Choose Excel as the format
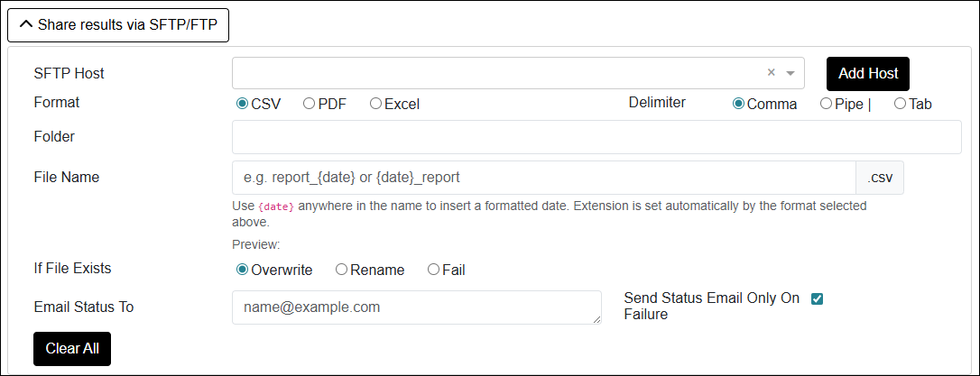Image resolution: width=980 pixels, height=376 pixels. (x=375, y=104)
